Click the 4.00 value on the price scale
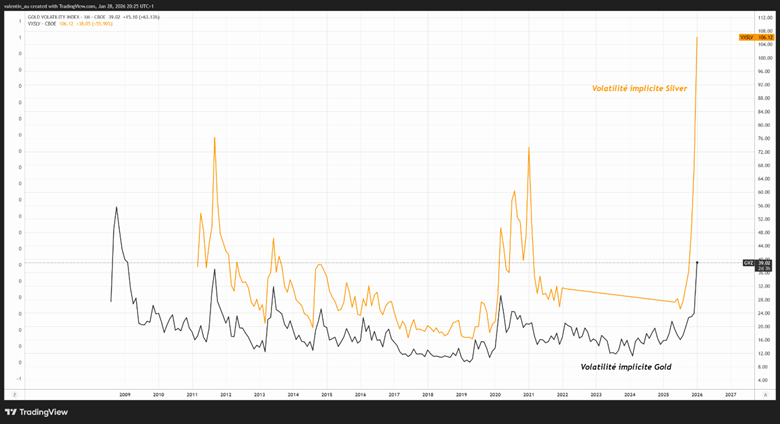 pyautogui.click(x=763, y=380)
